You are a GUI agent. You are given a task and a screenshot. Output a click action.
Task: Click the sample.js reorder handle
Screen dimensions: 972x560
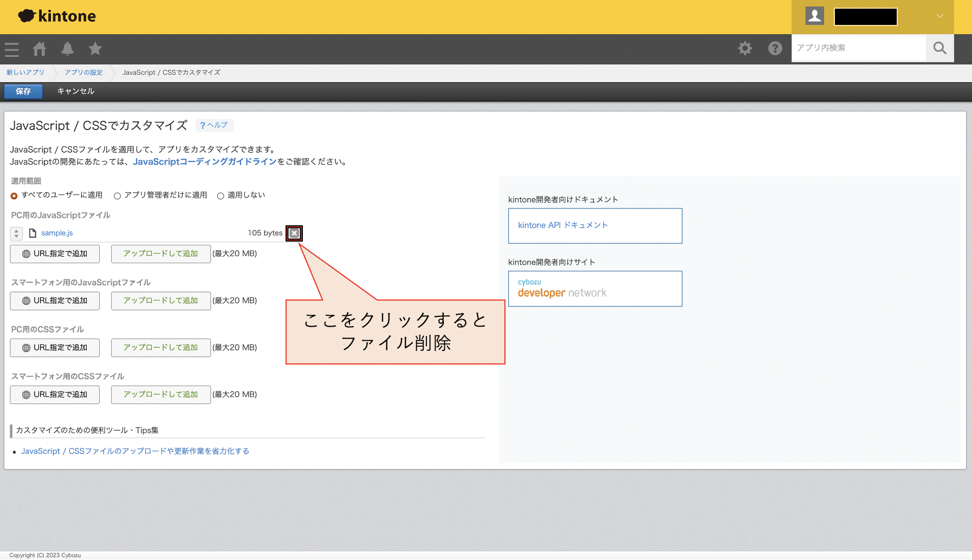(16, 233)
